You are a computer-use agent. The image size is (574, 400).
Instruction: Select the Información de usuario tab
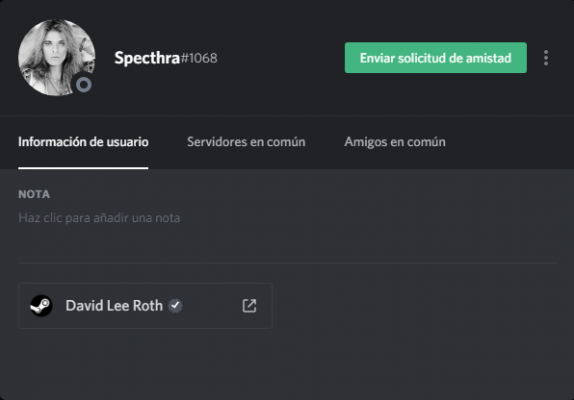[83, 142]
